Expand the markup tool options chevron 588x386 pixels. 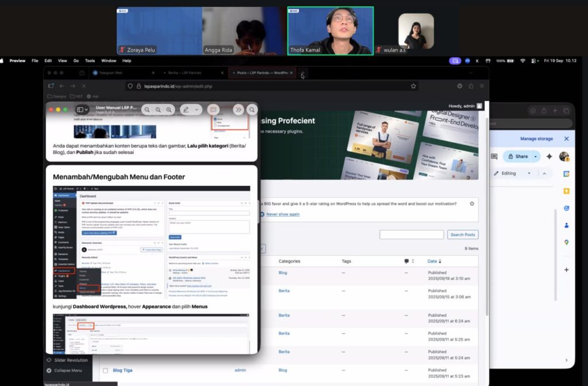(198, 110)
